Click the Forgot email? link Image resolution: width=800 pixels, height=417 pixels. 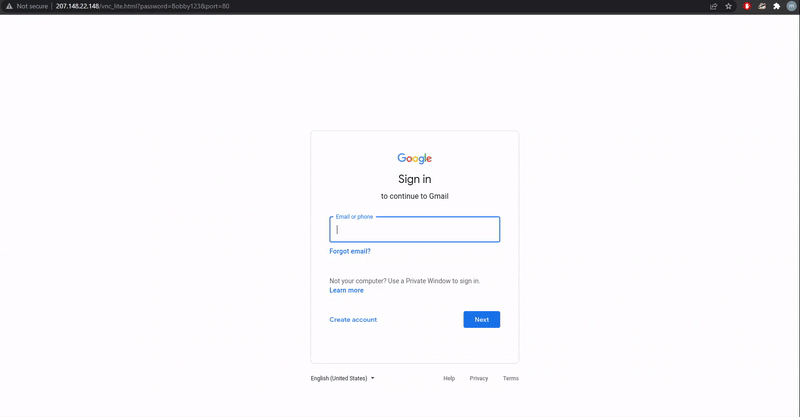click(350, 251)
